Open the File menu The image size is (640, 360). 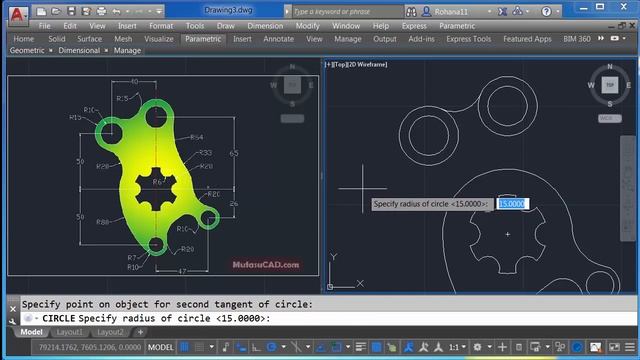coord(44,26)
